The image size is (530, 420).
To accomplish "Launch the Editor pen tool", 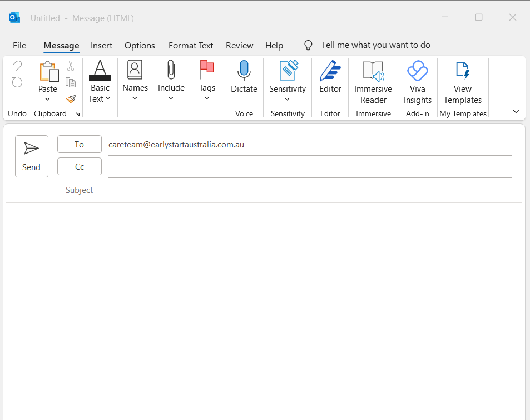I will click(330, 77).
